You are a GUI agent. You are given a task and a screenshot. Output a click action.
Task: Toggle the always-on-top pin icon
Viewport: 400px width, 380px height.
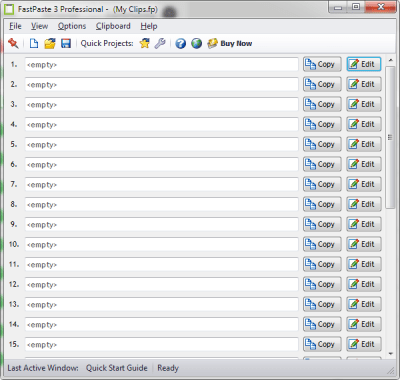(x=13, y=43)
